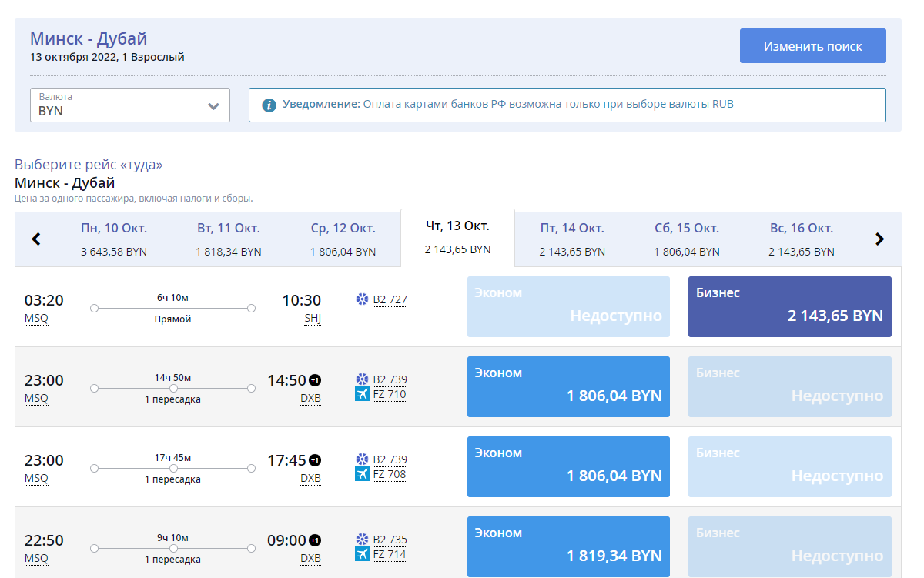This screenshot has width=924, height=578.
Task: Click 1 пересадка stop marker on 14ч 50м flight
Action: 173,389
